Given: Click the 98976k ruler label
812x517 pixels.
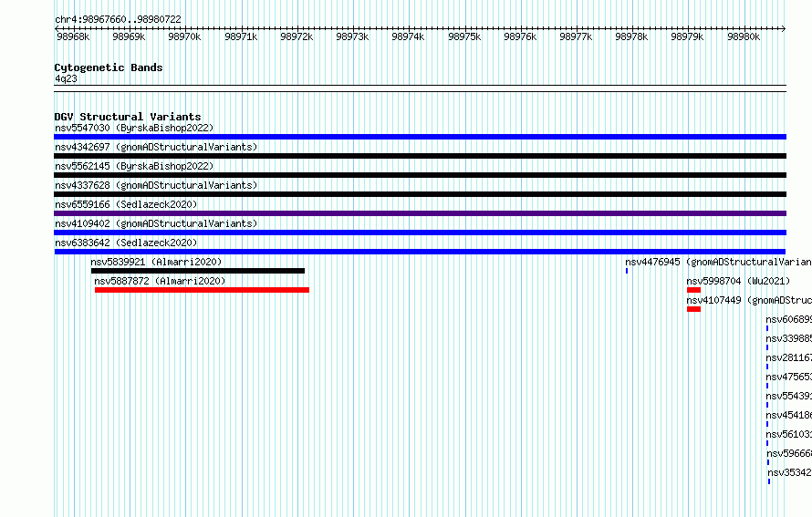Looking at the screenshot, I should [x=520, y=36].
